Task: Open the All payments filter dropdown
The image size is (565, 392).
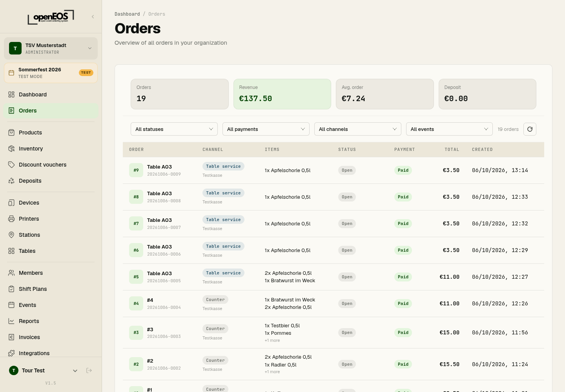Action: pyautogui.click(x=266, y=129)
